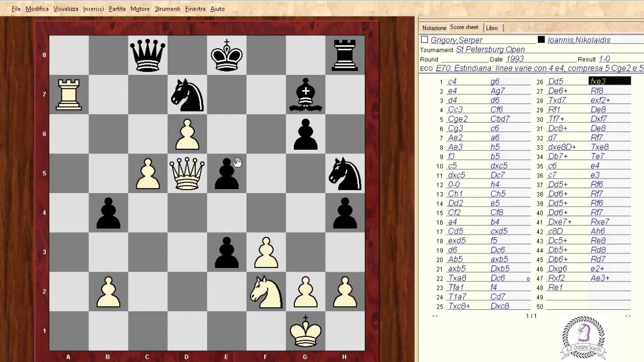Select the black rook on h8
644x362 pixels.
[x=345, y=55]
